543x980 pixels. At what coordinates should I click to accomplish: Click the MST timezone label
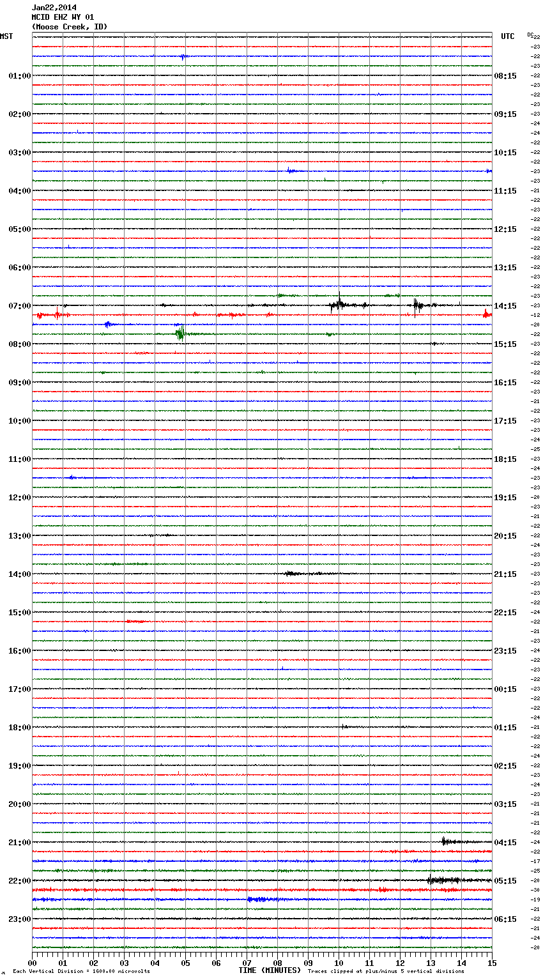tap(6, 36)
